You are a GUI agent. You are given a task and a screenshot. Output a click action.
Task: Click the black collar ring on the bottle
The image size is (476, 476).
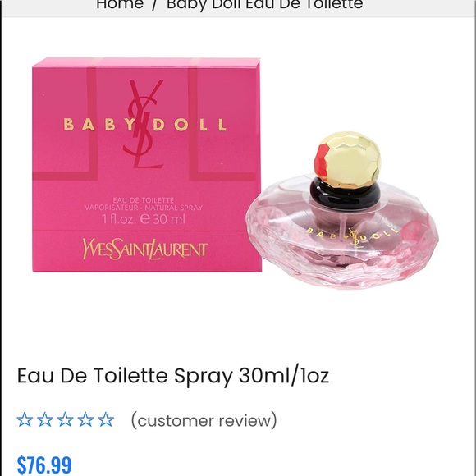(345, 194)
